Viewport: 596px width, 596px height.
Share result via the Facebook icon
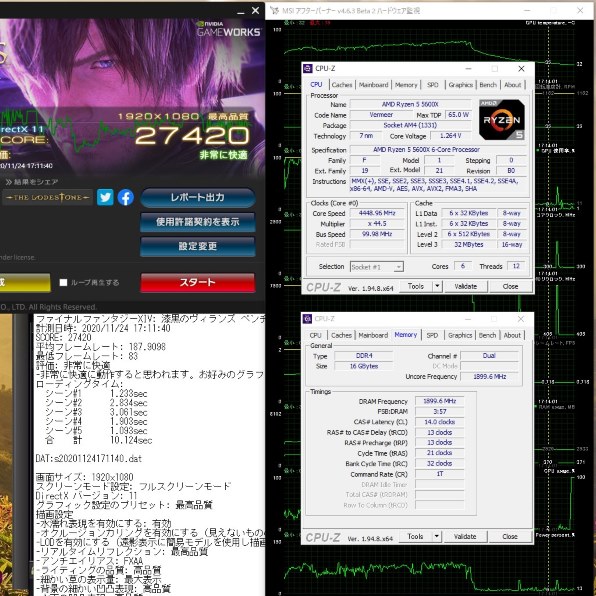click(x=126, y=198)
